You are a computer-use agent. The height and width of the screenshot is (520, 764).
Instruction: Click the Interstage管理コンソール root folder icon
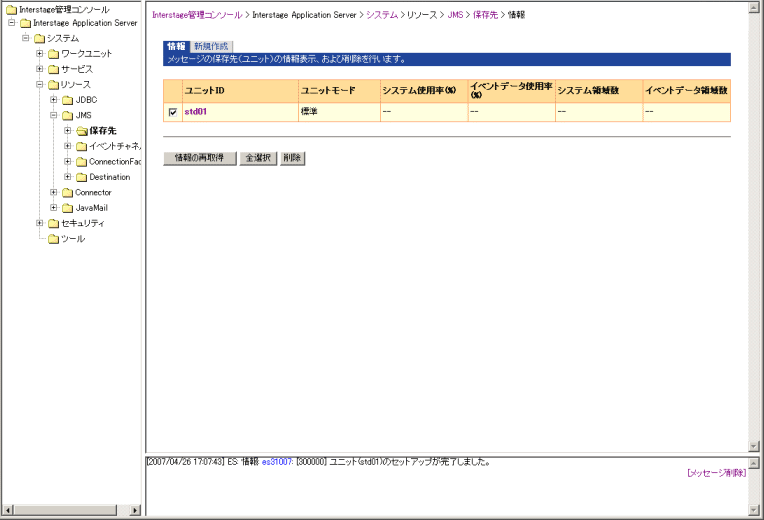click(11, 10)
